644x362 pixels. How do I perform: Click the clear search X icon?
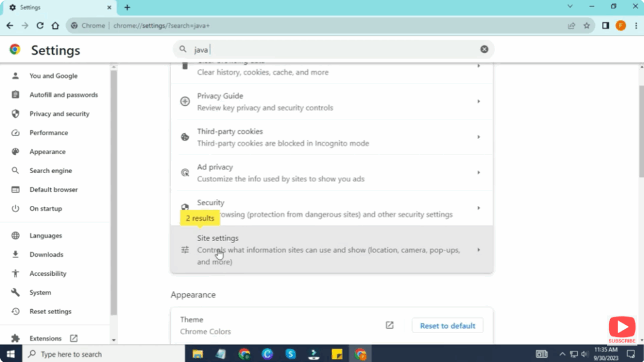484,49
